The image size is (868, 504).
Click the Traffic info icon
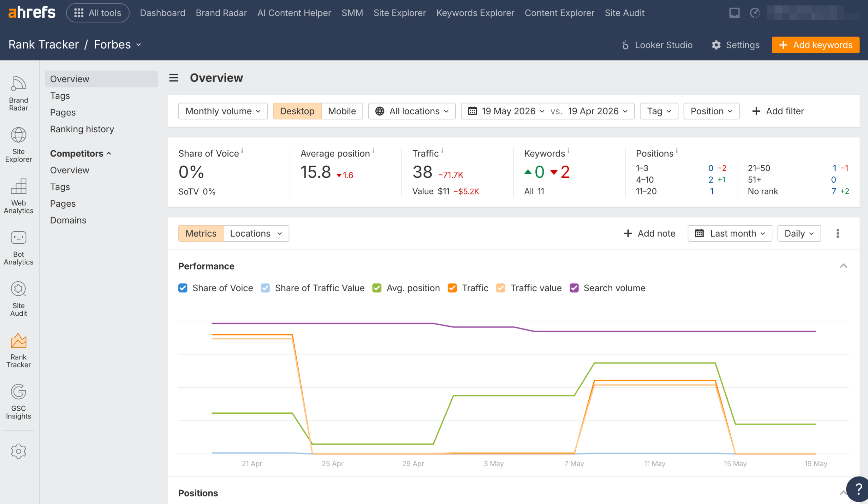coord(442,150)
